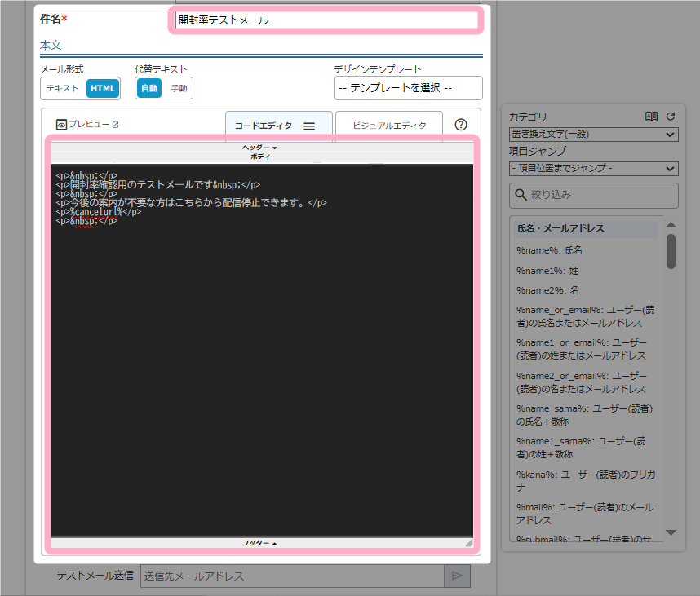Open the book icon next to カテゴリ
Viewport: 700px width, 596px height.
651,117
